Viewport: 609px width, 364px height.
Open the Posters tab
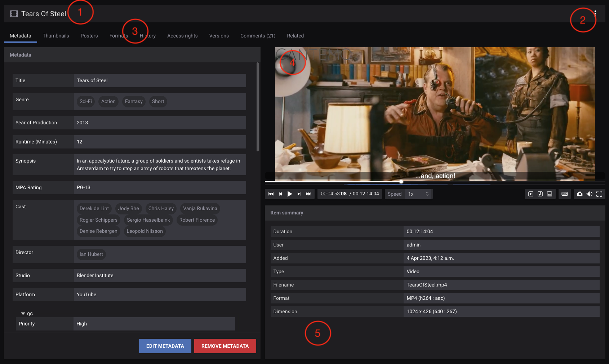tap(89, 36)
